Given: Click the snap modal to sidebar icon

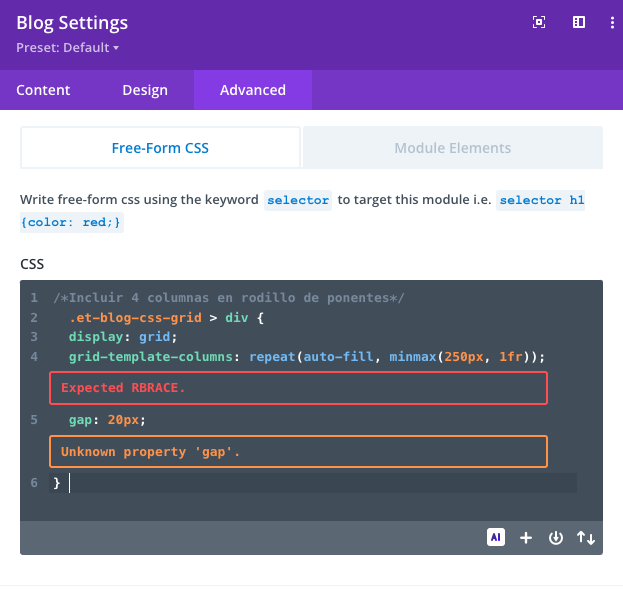Looking at the screenshot, I should pos(578,22).
